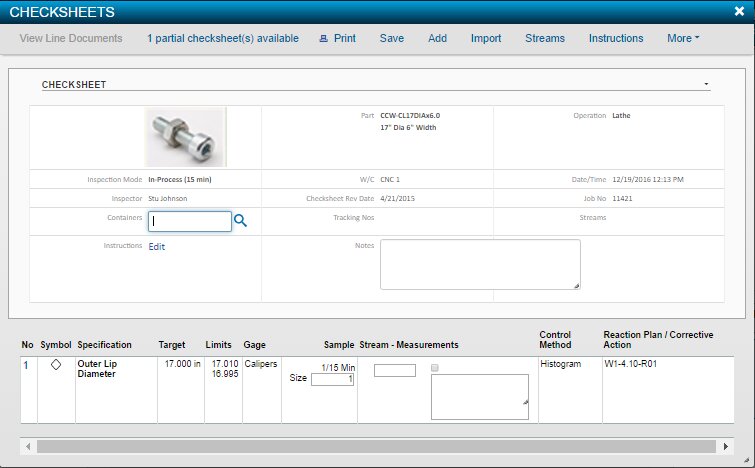This screenshot has height=468, width=755.
Task: Open the partial checksheet(s) available link
Action: (223, 39)
